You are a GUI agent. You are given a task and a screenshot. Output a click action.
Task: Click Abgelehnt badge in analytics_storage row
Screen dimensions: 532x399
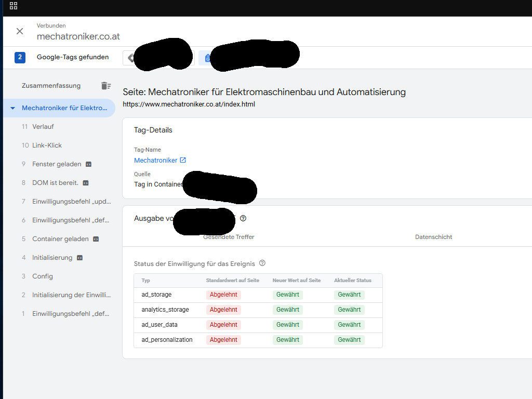point(223,310)
